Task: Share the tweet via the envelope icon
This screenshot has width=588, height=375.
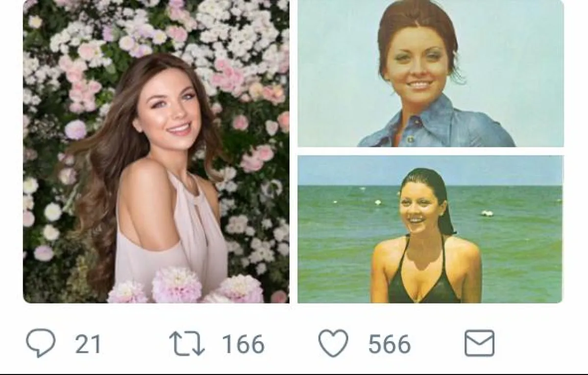Action: (479, 343)
